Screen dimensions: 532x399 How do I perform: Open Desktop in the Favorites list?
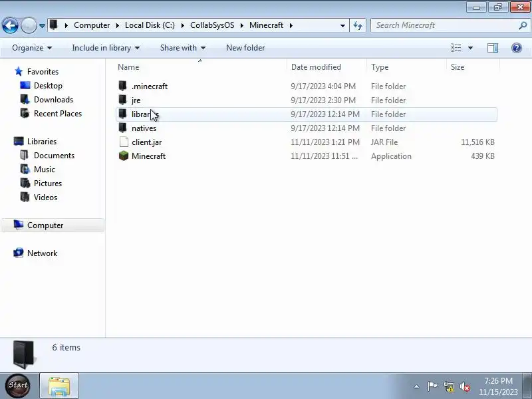pyautogui.click(x=48, y=86)
